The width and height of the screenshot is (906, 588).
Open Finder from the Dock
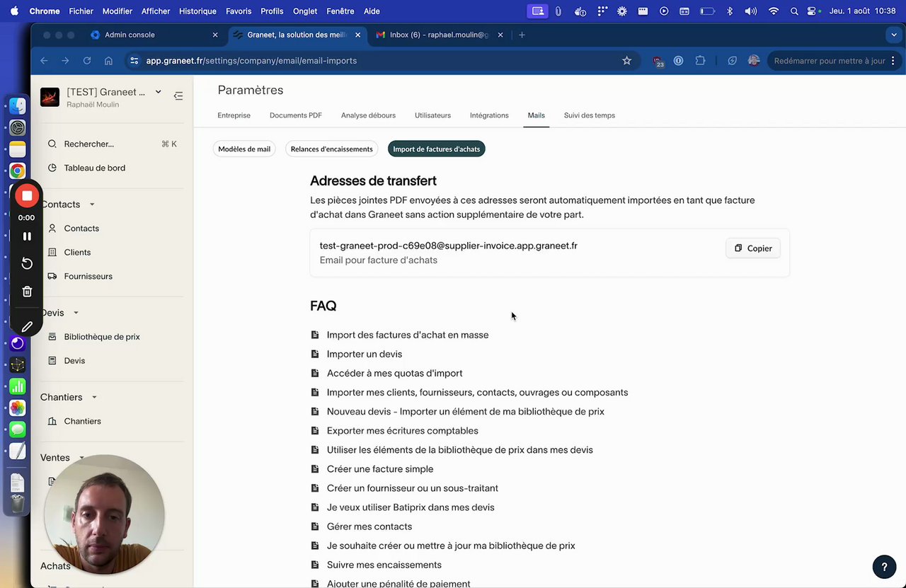(18, 105)
